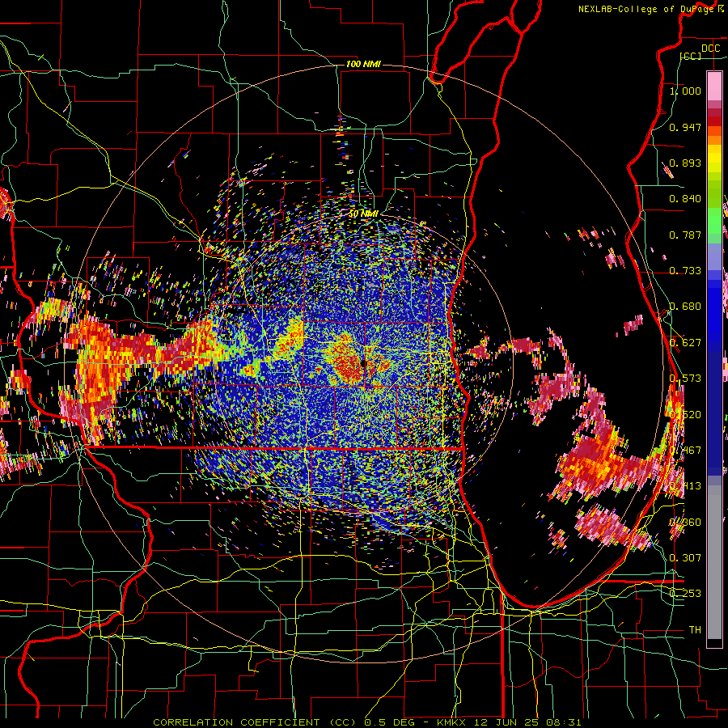Click the 0.413 value on the scale
The width and height of the screenshot is (728, 728).
[685, 486]
